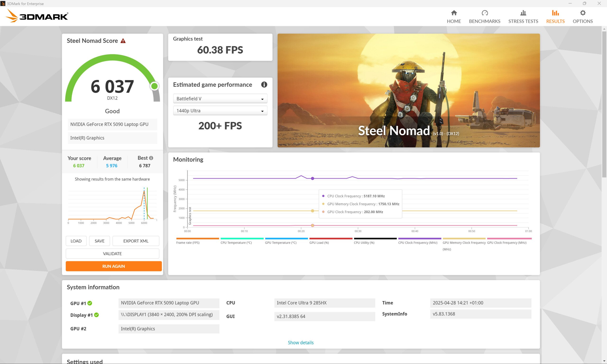Open the 1440p Ultra resolution dropdown
Image resolution: width=607 pixels, height=364 pixels.
tap(220, 111)
